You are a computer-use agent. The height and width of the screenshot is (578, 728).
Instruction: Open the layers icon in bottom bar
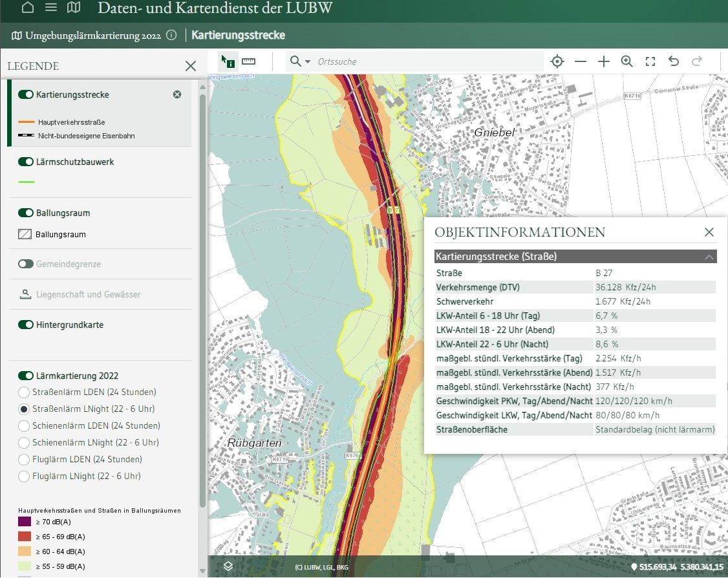click(228, 566)
